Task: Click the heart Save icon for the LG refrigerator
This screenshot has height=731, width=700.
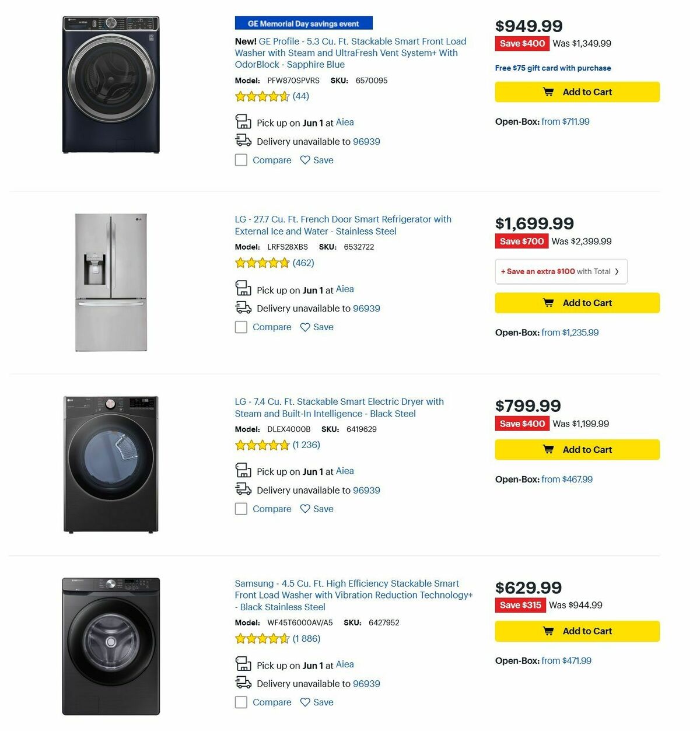Action: (306, 327)
